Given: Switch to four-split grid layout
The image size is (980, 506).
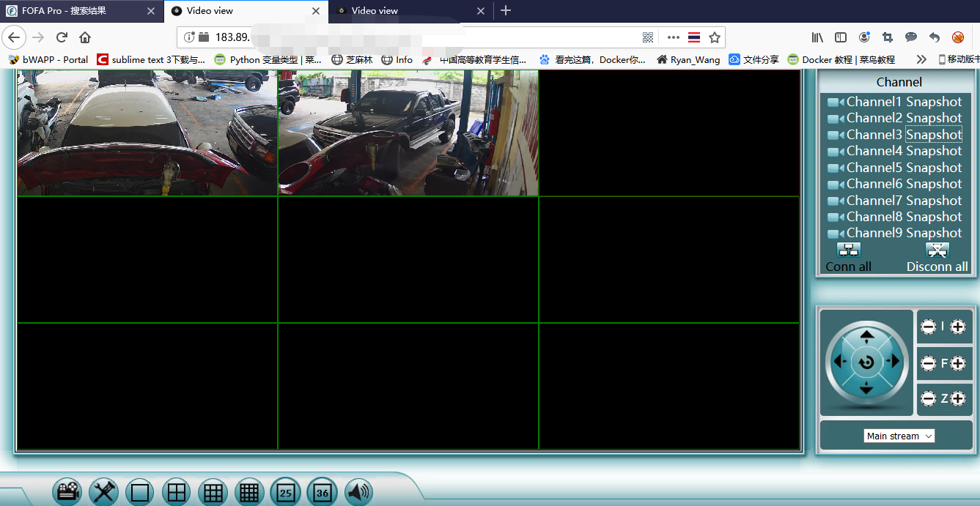Looking at the screenshot, I should 177,492.
